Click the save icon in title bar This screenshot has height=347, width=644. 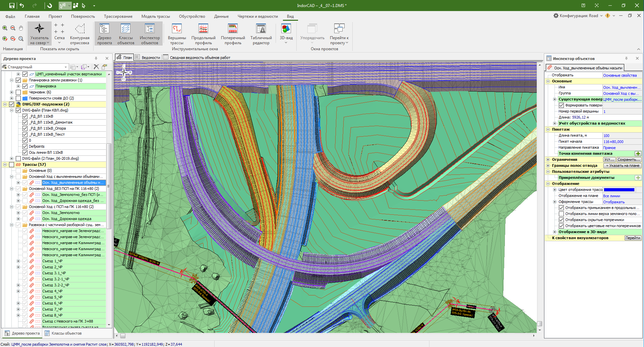tap(12, 5)
